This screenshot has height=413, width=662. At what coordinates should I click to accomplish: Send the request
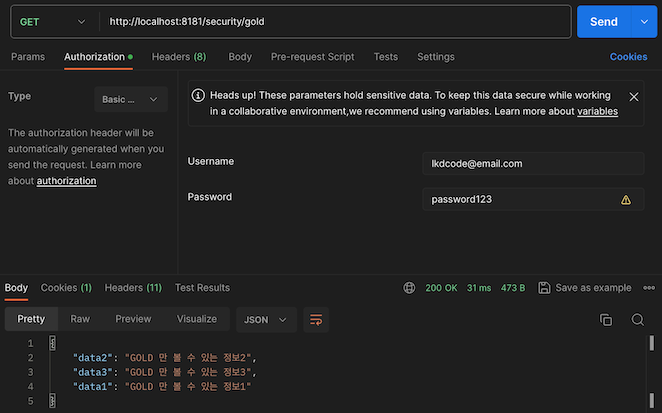tap(604, 22)
